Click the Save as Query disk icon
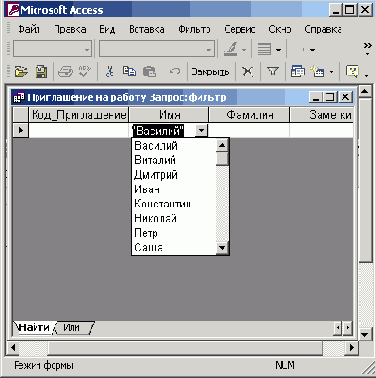The height and width of the screenshot is (378, 376). pyautogui.click(x=41, y=71)
